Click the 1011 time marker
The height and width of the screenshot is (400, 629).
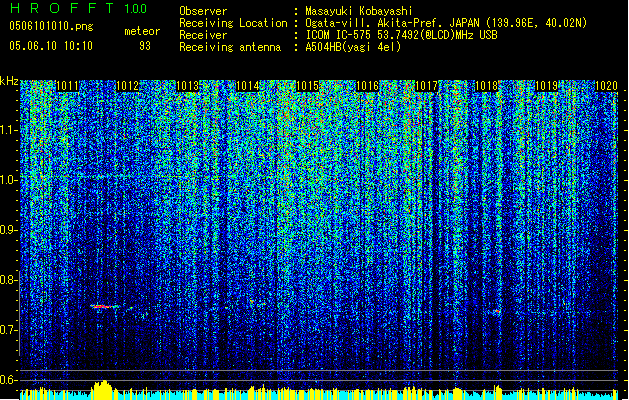click(67, 86)
